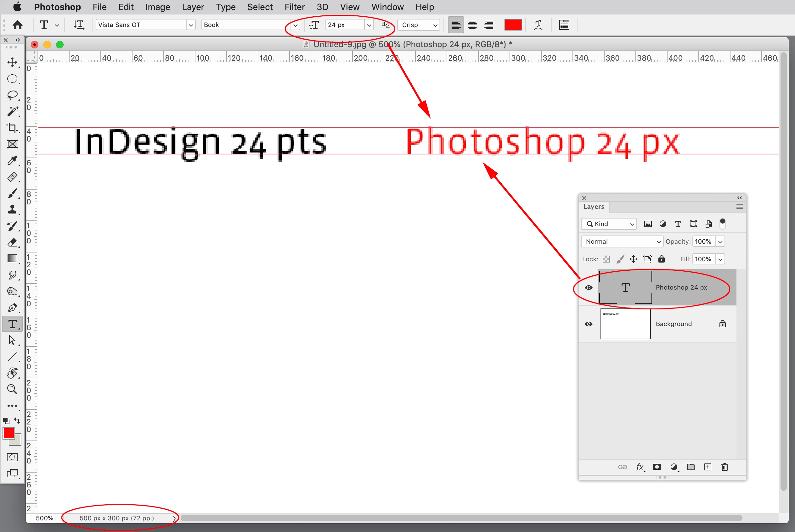Select the Clone Stamp tool
This screenshot has width=795, height=532.
click(13, 209)
